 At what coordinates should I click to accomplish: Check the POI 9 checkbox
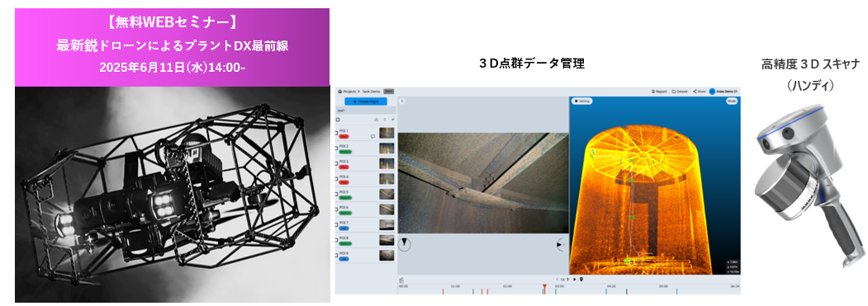pyautogui.click(x=337, y=255)
